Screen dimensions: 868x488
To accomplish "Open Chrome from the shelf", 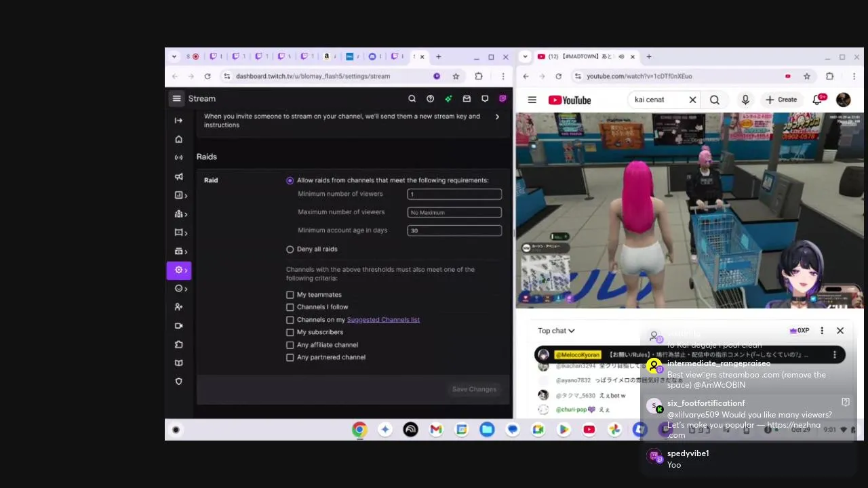I will 359,429.
